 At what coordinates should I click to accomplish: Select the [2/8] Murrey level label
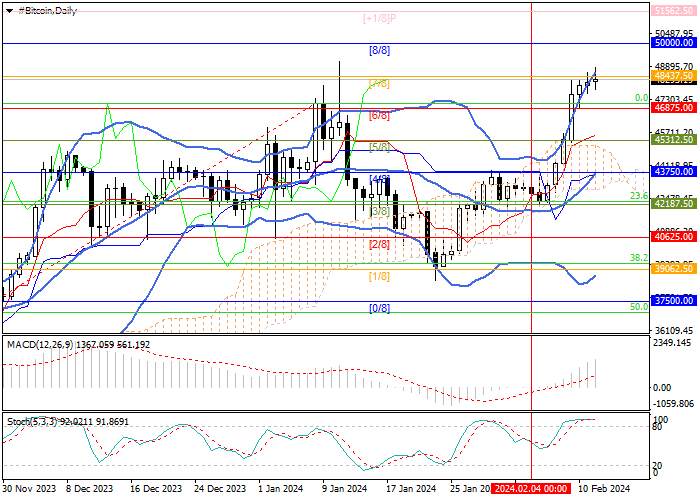(379, 245)
